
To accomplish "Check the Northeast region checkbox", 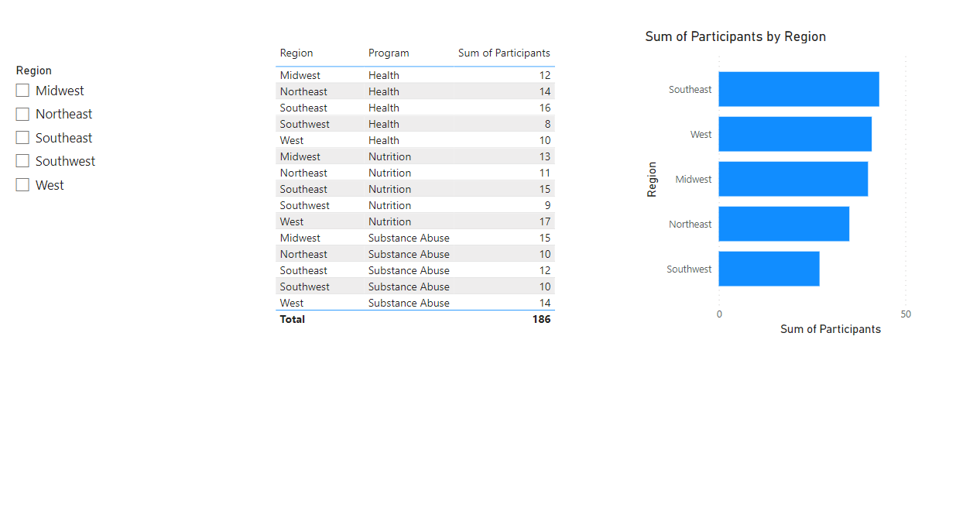I will click(x=22, y=113).
